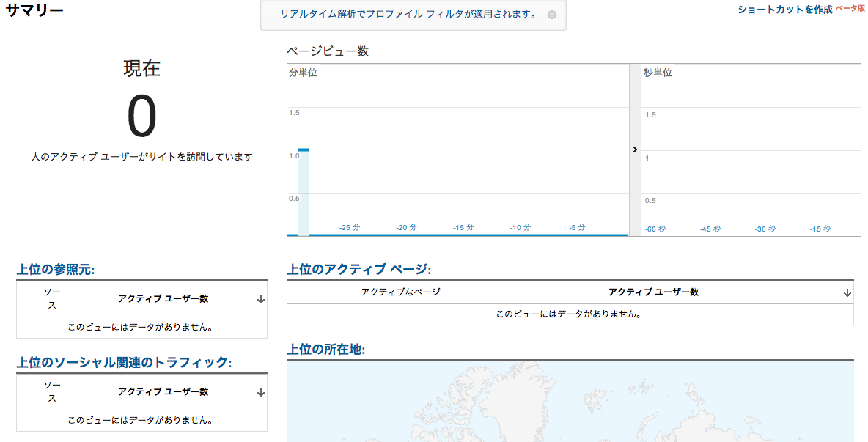Open the 上位のソーシャル関連のトラフィック heading

124,363
